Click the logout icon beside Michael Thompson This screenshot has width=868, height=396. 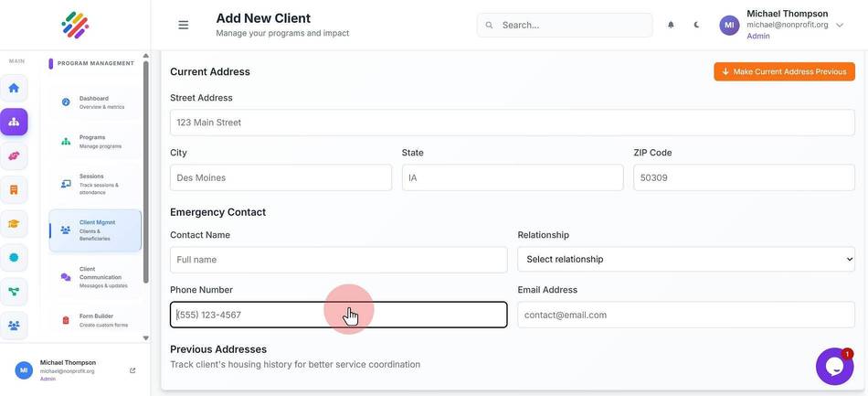tap(132, 370)
